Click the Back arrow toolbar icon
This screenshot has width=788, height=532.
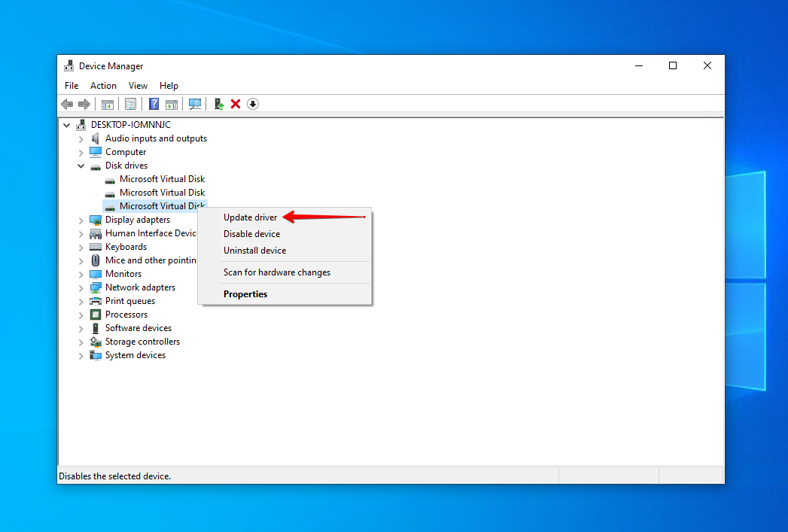[x=67, y=104]
